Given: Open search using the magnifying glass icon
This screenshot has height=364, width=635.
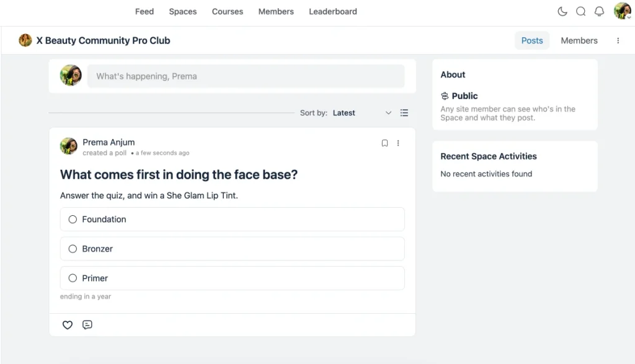Looking at the screenshot, I should (x=580, y=11).
